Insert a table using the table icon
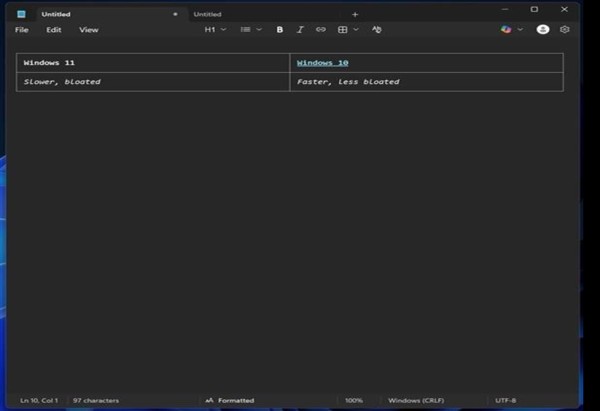Image resolution: width=600 pixels, height=411 pixels. 342,29
